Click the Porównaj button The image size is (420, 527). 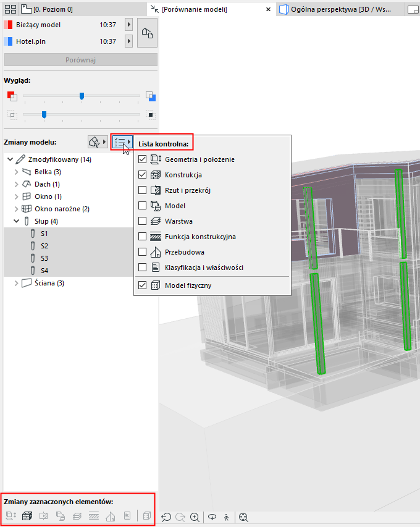(x=81, y=60)
